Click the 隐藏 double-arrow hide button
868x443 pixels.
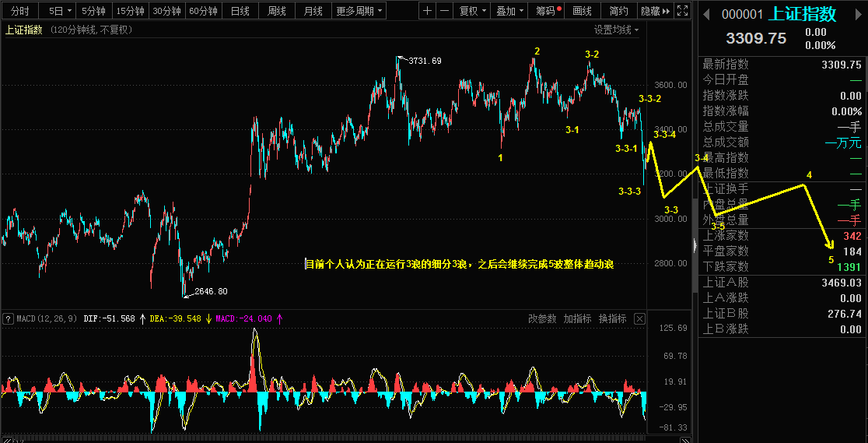pos(655,11)
